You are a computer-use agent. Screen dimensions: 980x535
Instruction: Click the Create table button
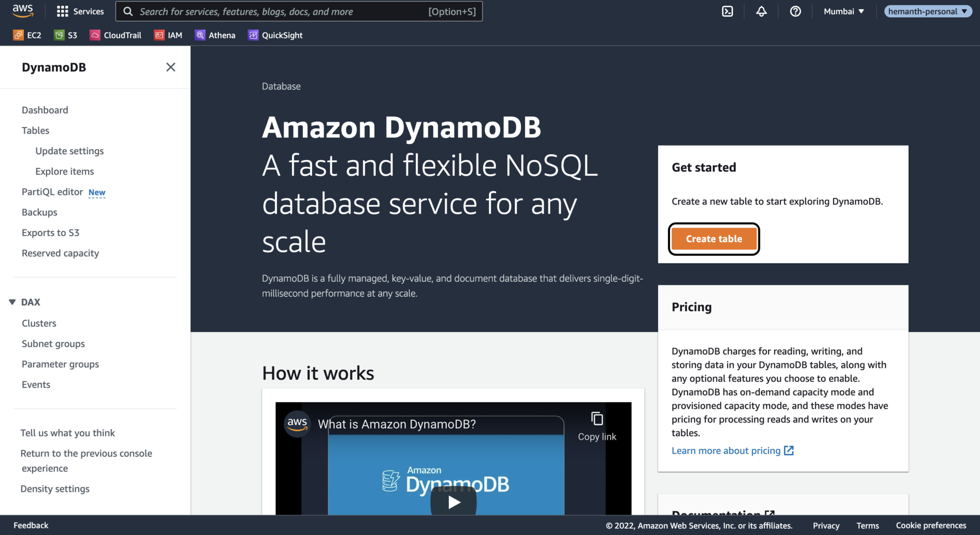[x=713, y=239]
